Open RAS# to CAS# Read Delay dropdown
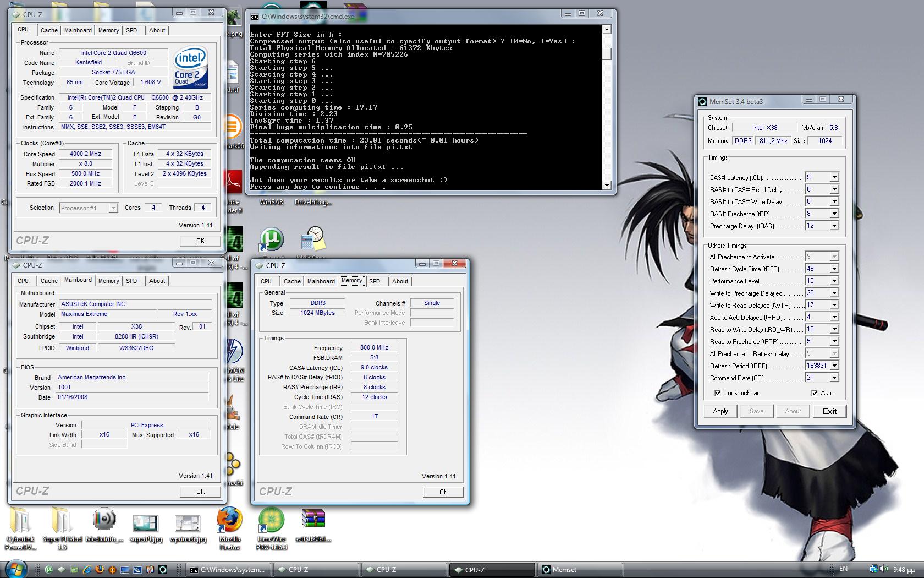The image size is (924, 578). 834,189
